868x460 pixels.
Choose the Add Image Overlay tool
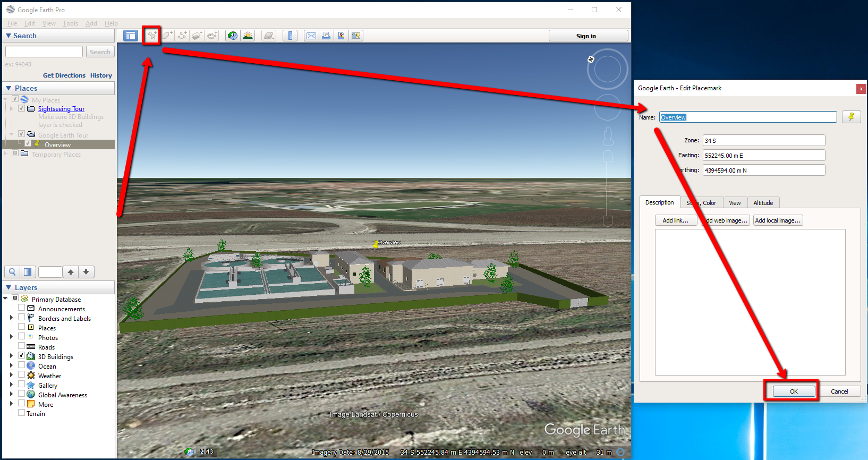[197, 36]
